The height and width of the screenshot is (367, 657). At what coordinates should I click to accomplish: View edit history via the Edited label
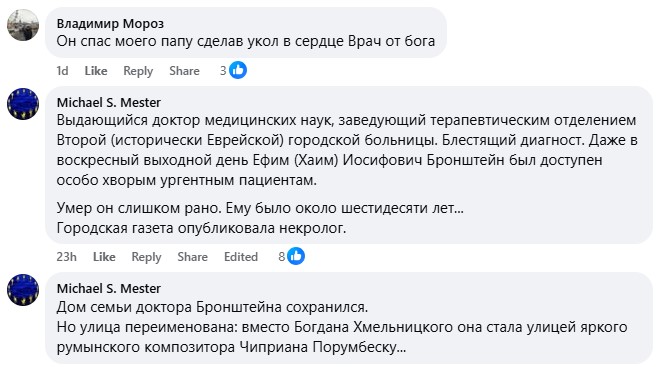coord(241,257)
